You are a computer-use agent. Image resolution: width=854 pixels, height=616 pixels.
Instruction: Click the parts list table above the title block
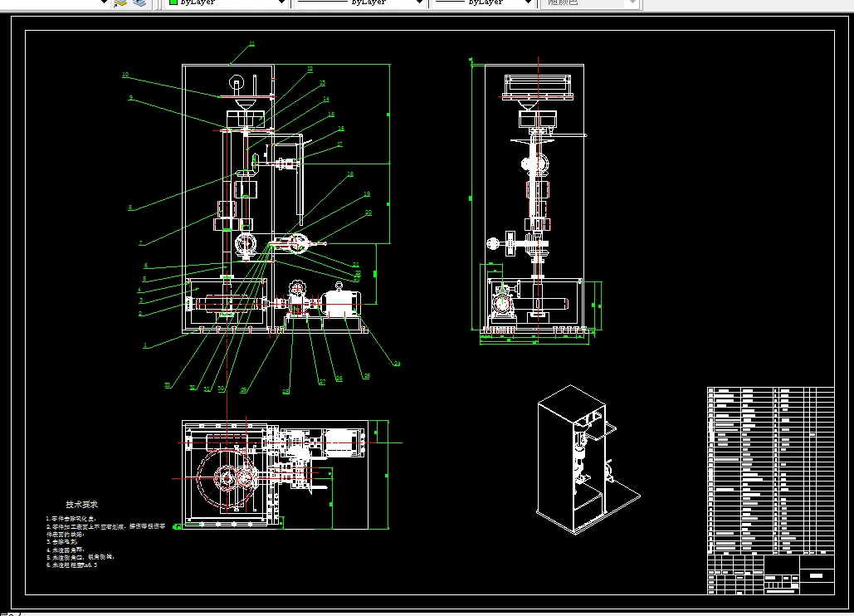pyautogui.click(x=771, y=470)
